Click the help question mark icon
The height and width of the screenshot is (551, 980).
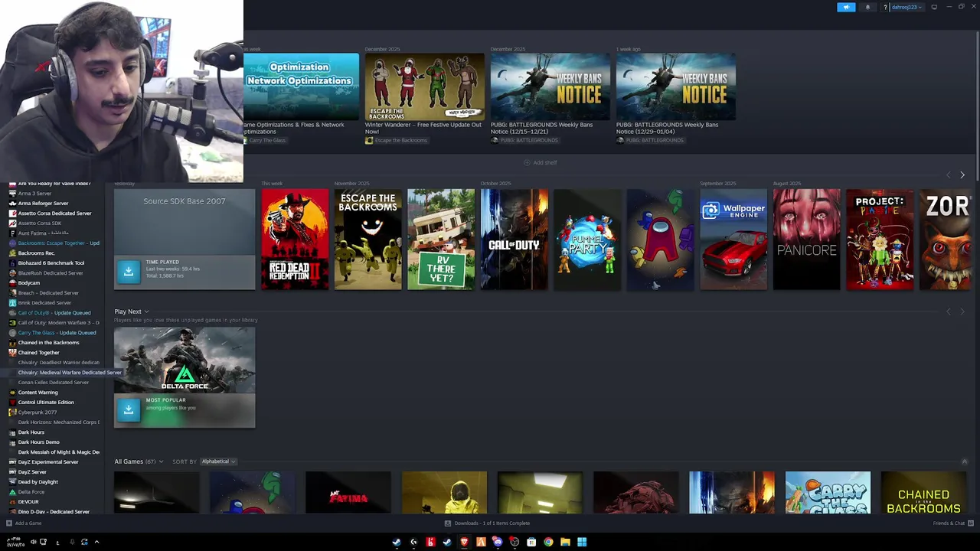coord(885,7)
